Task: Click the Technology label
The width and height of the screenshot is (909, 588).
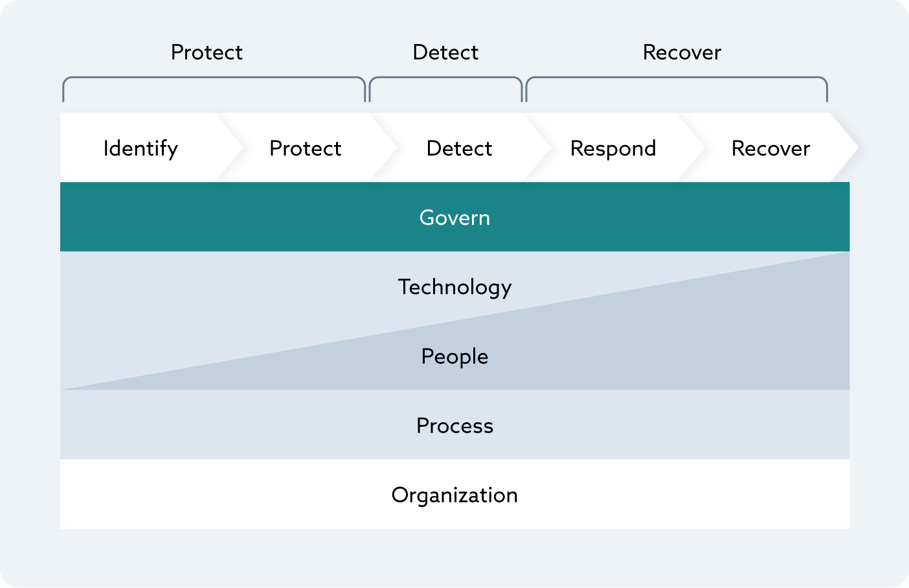Action: click(454, 287)
